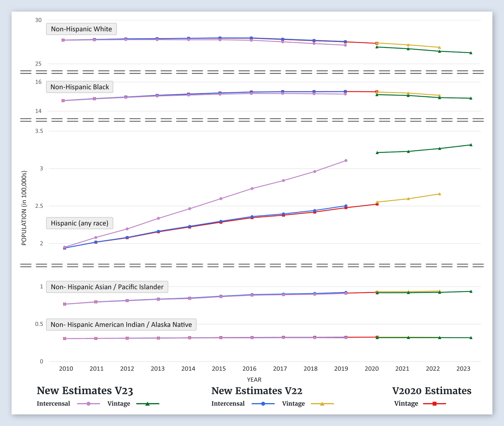Toggle Vintage label under New Estimates V22
Viewport: 504px width, 426px height.
click(293, 404)
